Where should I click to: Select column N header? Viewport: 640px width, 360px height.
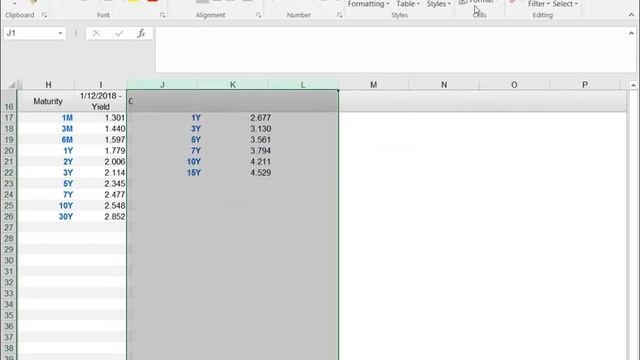[444, 84]
